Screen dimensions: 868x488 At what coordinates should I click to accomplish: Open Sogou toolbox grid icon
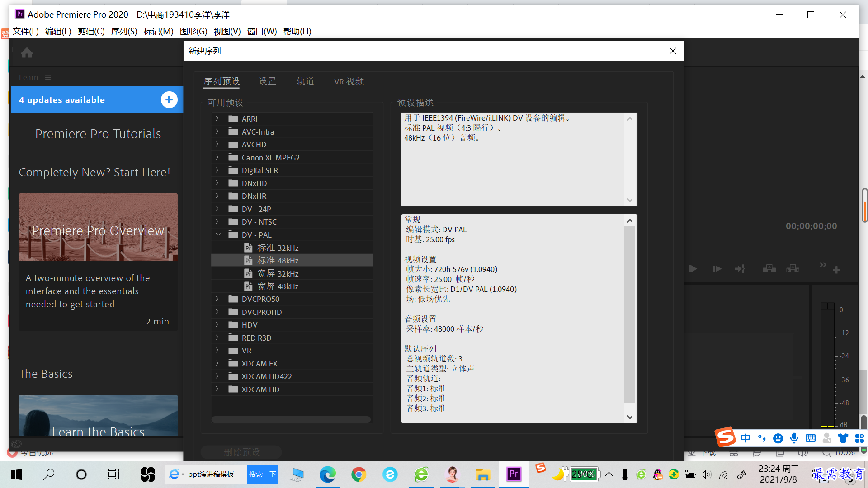pyautogui.click(x=859, y=438)
